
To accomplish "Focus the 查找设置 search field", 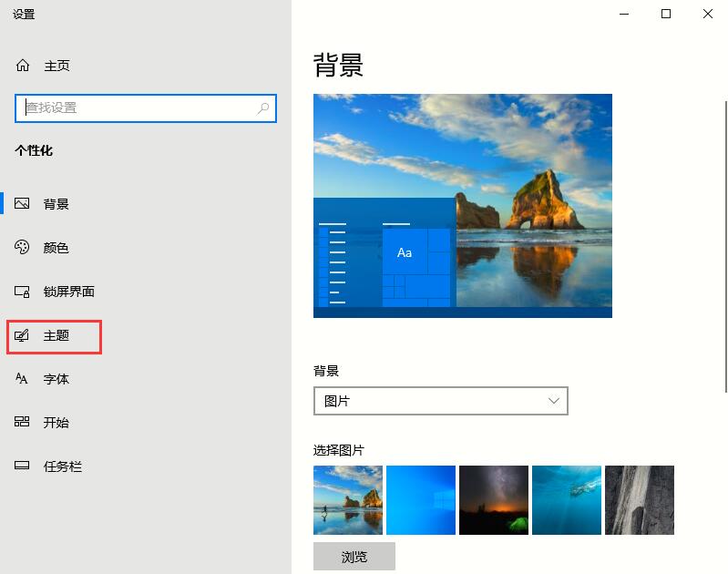I will (137, 108).
